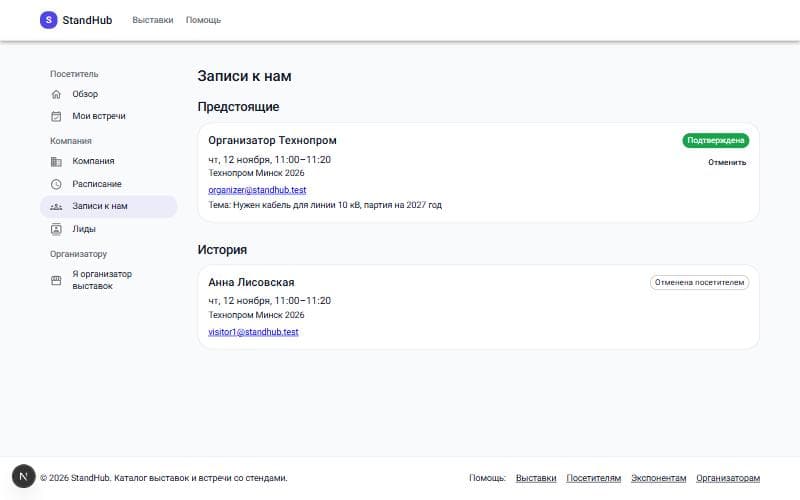Open Я организатор выставок sidebar link

[109, 280]
